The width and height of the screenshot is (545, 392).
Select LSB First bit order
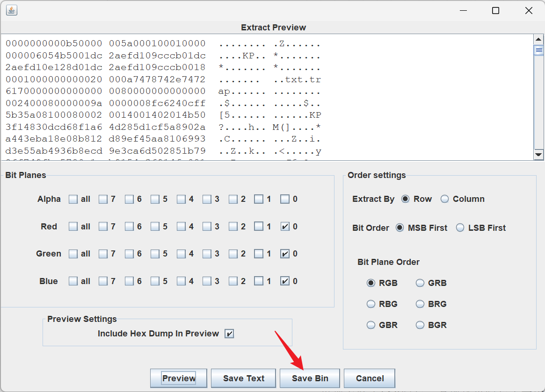[460, 228]
